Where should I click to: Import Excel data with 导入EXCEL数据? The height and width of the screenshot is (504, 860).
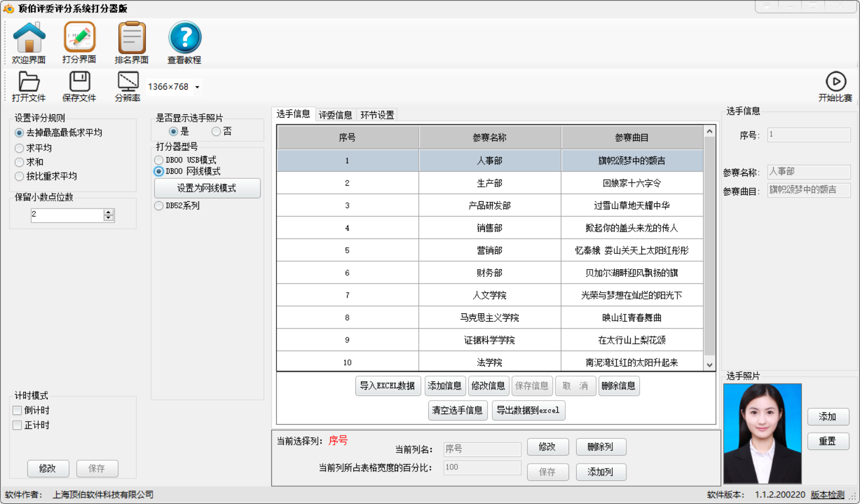click(387, 386)
